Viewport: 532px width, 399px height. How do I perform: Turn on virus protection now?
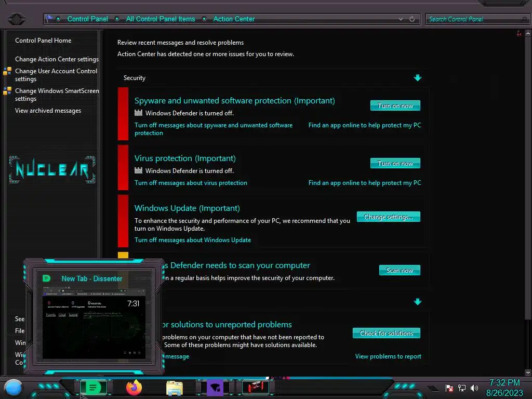point(395,163)
